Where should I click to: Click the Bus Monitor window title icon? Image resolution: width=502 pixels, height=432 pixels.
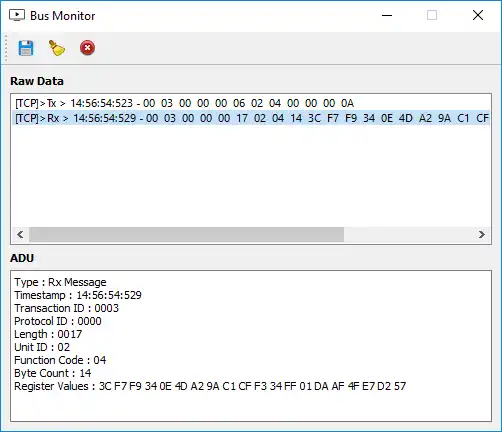click(x=17, y=15)
